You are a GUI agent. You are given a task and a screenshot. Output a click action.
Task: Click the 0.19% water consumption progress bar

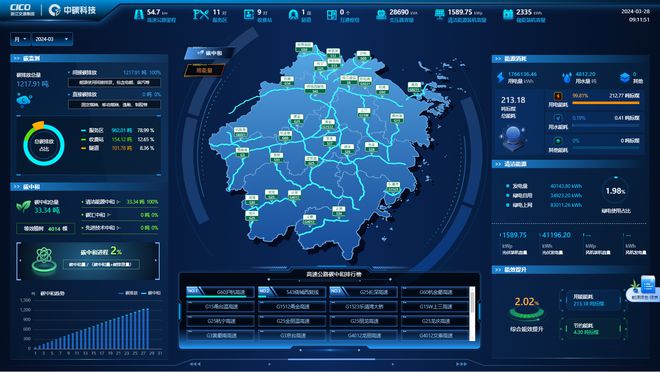(x=606, y=125)
